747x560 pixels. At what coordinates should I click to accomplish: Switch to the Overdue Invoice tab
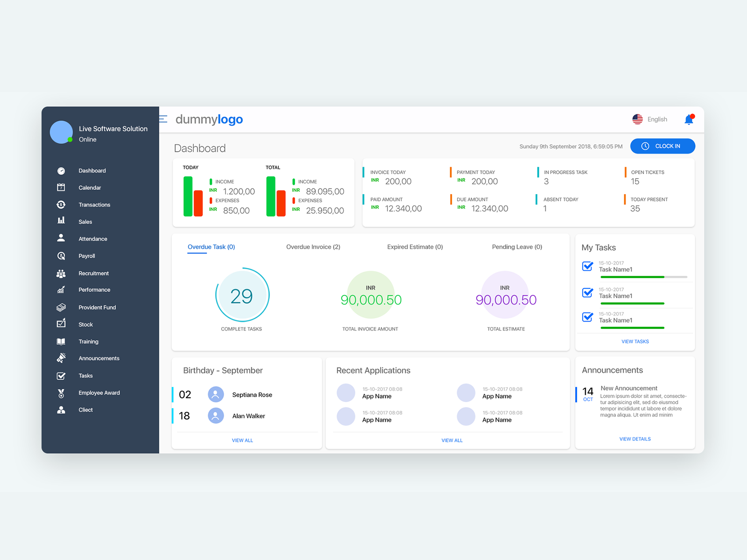click(313, 247)
